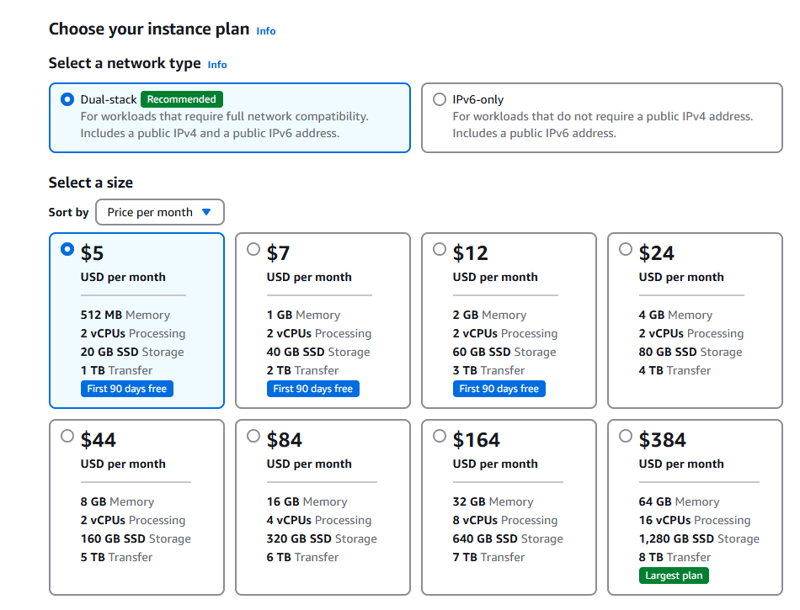The width and height of the screenshot is (800, 610).
Task: Select the Dual-stack network type radio
Action: click(x=67, y=99)
